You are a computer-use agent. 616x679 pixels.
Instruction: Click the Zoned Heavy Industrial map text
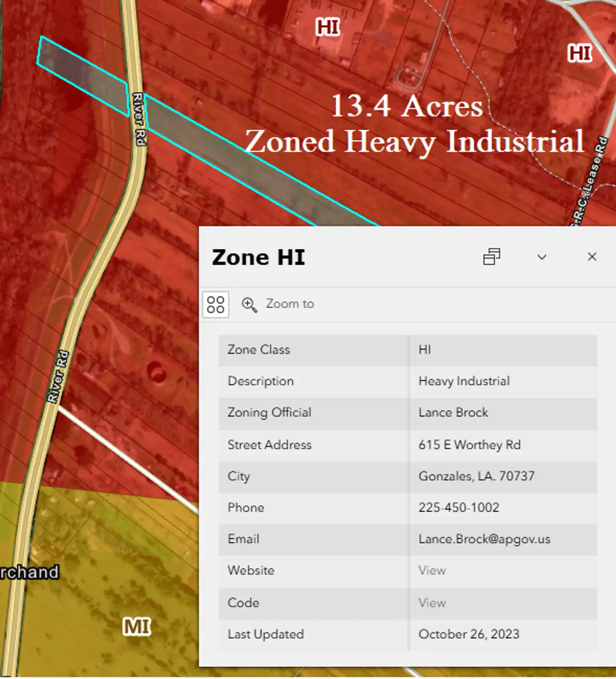(x=414, y=141)
